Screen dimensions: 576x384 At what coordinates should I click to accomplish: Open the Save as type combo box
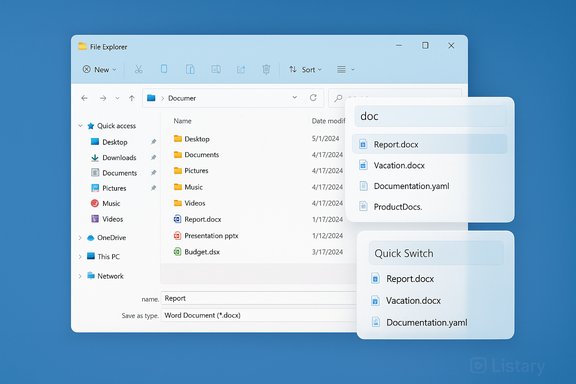point(259,315)
